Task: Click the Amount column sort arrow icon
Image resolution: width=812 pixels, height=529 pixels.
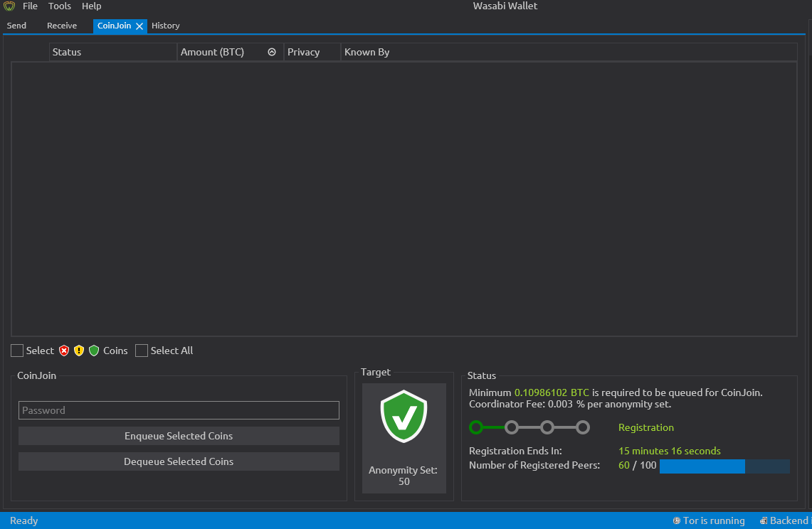Action: tap(271, 52)
